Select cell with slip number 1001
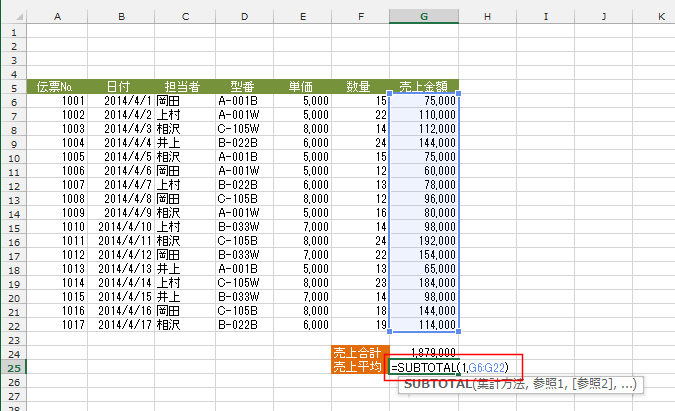 (57, 101)
